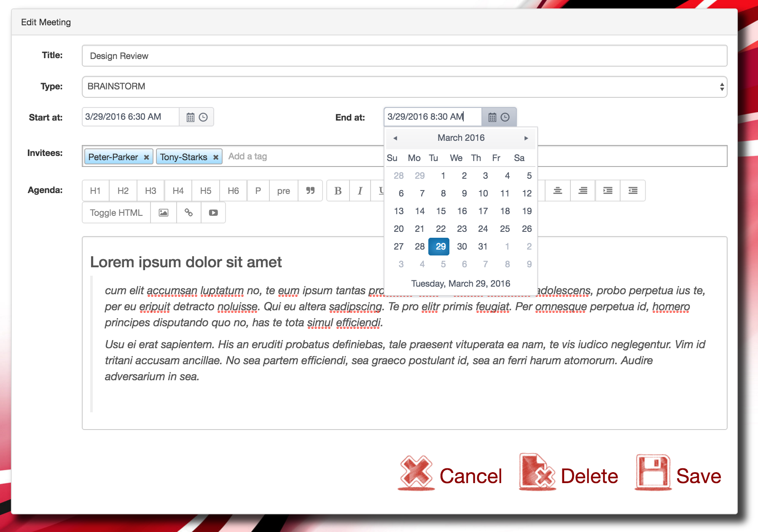Click the March 2016 calendar title
This screenshot has height=532, width=758.
[x=461, y=138]
